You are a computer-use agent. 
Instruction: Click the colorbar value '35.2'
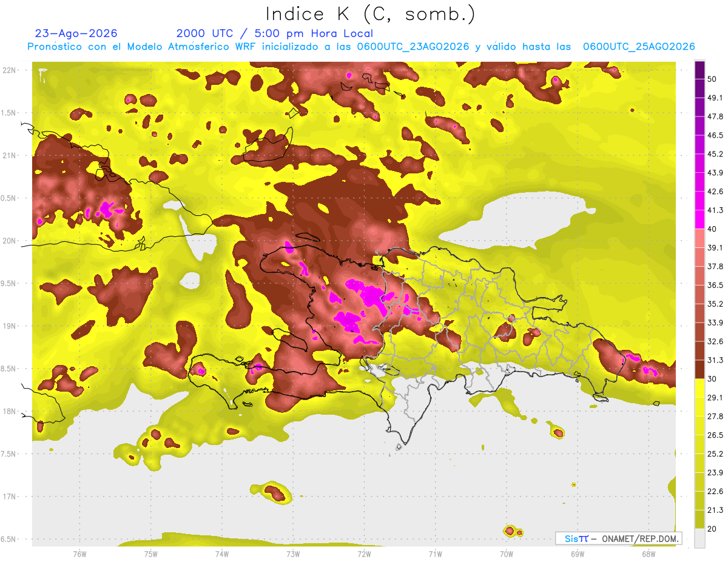tap(715, 304)
